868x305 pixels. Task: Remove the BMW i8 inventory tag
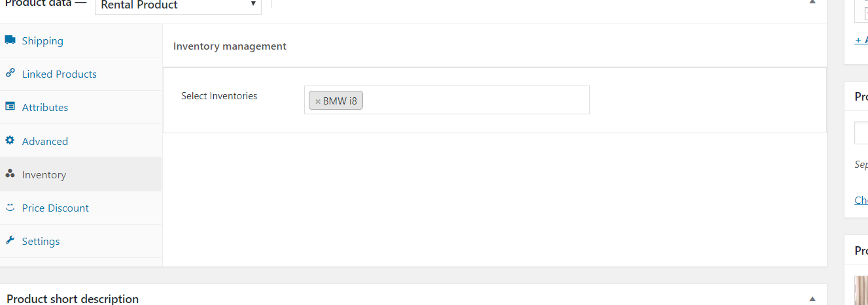click(x=318, y=101)
